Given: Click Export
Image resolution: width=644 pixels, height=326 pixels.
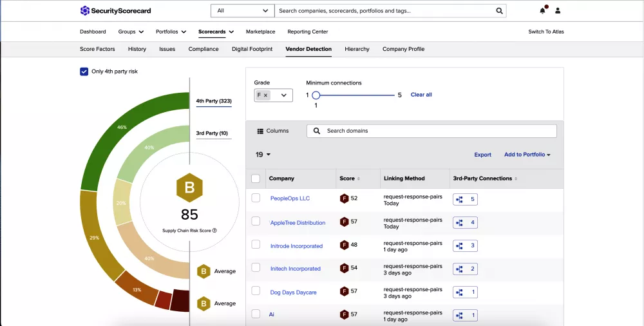Looking at the screenshot, I should tap(482, 155).
